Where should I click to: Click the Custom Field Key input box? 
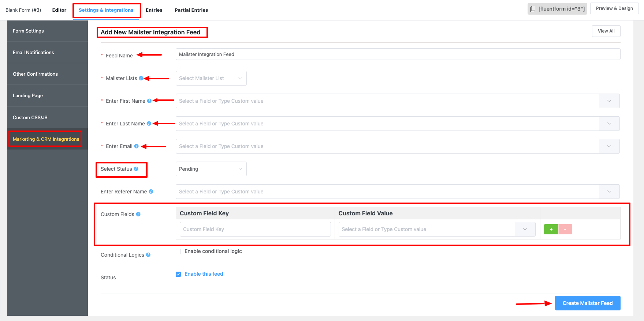pyautogui.click(x=255, y=229)
